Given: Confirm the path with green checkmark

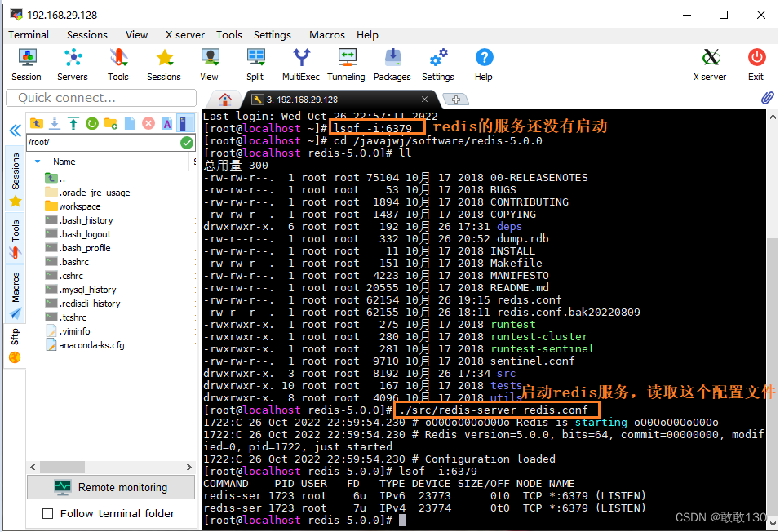Looking at the screenshot, I should pyautogui.click(x=187, y=143).
